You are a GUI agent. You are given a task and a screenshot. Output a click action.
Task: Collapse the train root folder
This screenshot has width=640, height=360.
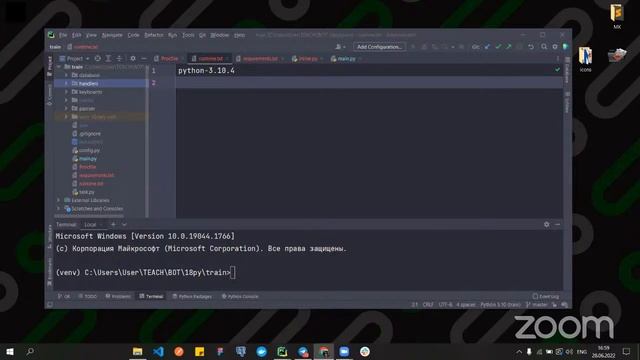click(59, 67)
